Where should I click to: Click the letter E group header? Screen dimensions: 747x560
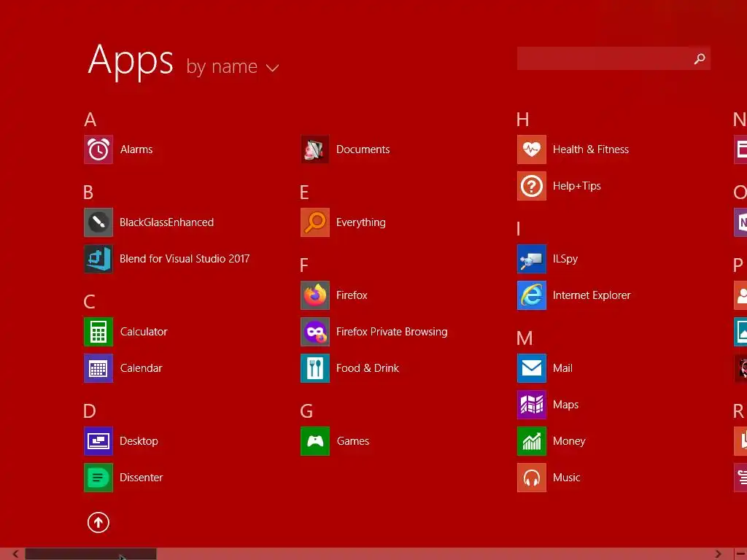pos(304,192)
